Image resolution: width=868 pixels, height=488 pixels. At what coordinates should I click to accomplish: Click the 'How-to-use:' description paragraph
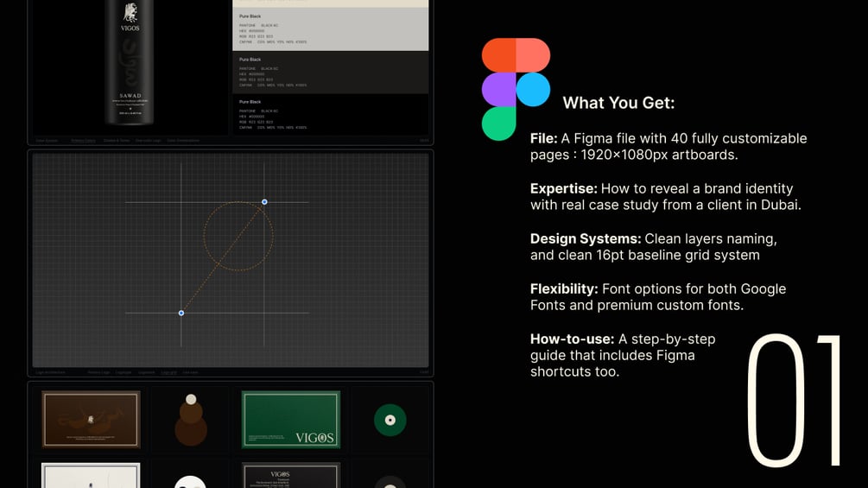coord(623,355)
